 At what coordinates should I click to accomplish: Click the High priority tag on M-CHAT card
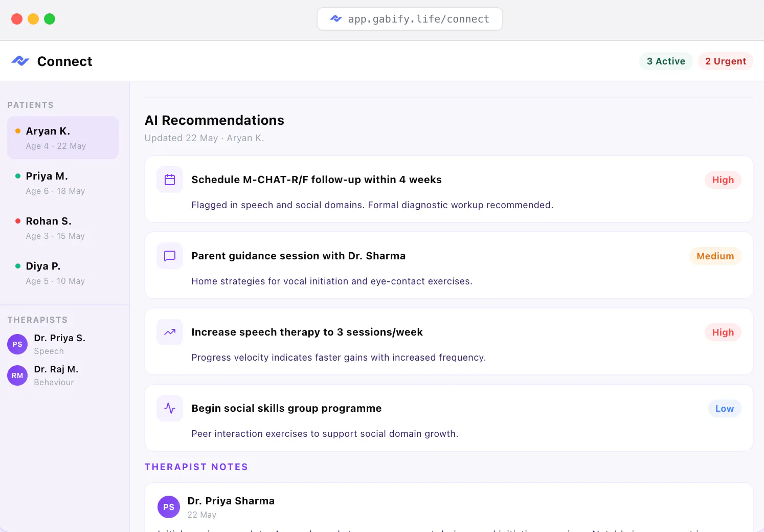point(723,180)
